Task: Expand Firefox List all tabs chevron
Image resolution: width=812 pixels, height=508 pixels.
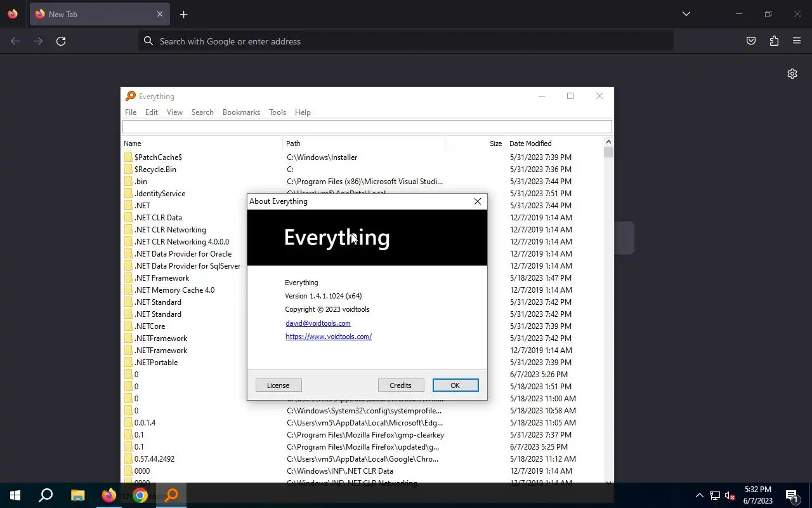Action: pyautogui.click(x=686, y=14)
